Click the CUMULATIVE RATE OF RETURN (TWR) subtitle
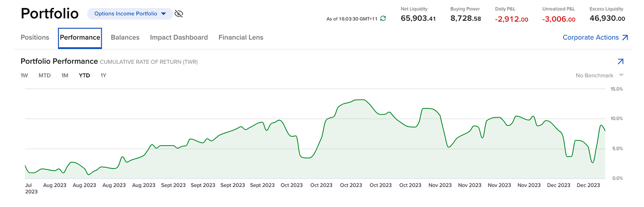The width and height of the screenshot is (644, 207). (149, 62)
